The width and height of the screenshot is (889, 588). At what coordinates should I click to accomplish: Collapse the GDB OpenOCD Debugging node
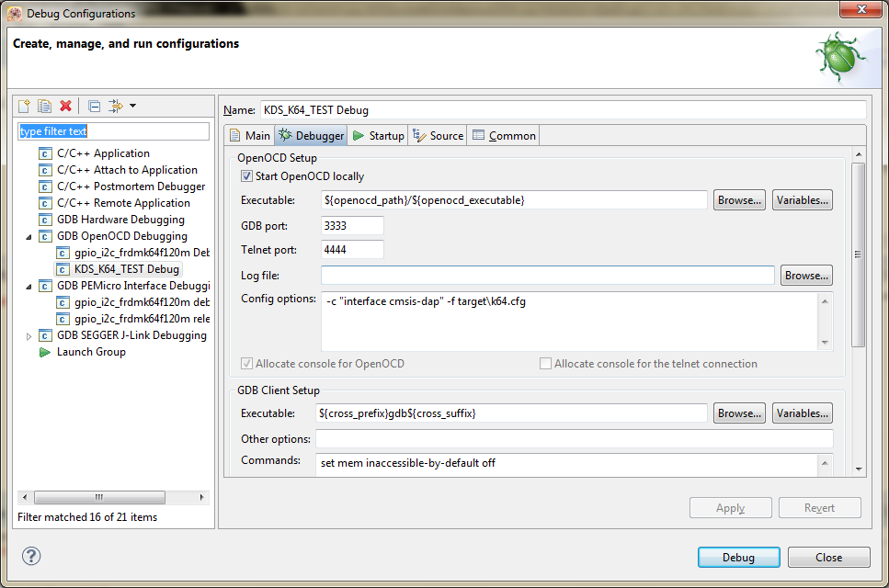[x=28, y=237]
